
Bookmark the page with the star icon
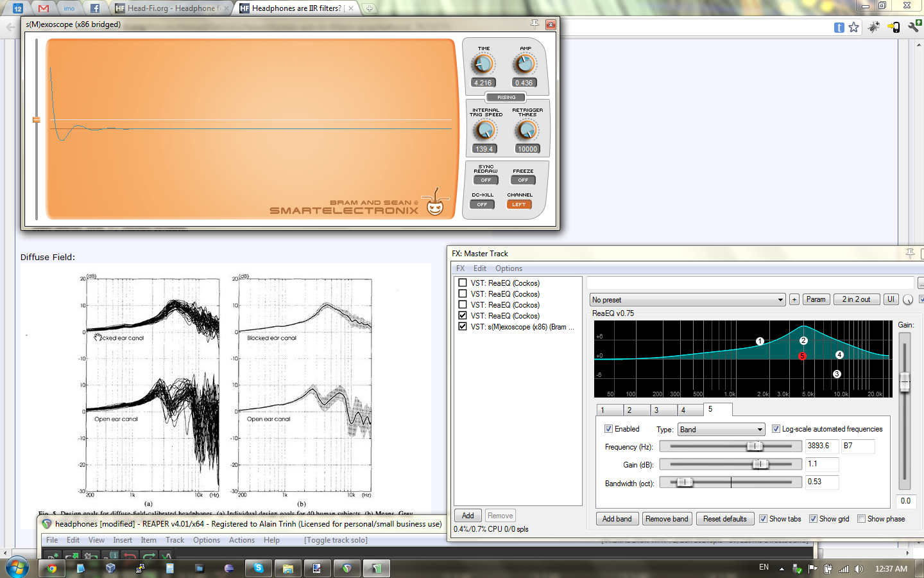[x=853, y=27]
